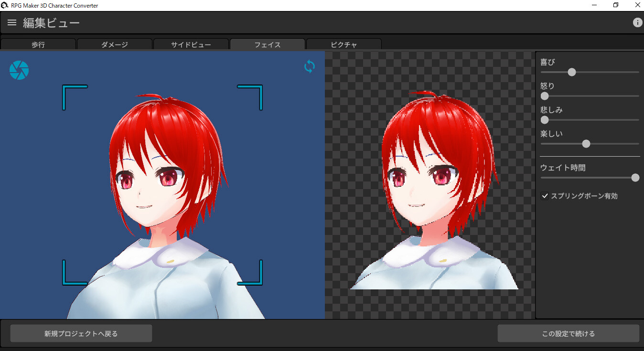Adjust the 楽しい expression slider
Viewport: 644px width, 351px height.
click(x=586, y=143)
